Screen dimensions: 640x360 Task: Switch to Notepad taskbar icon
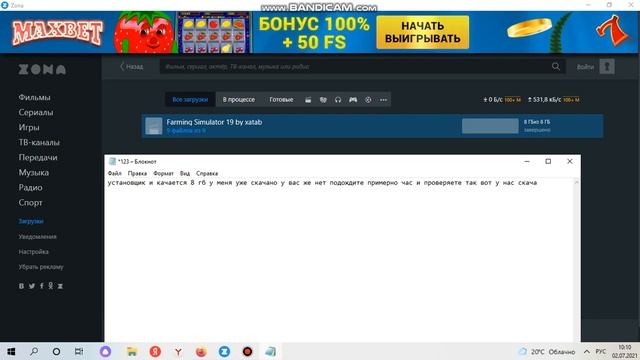pyautogui.click(x=270, y=351)
